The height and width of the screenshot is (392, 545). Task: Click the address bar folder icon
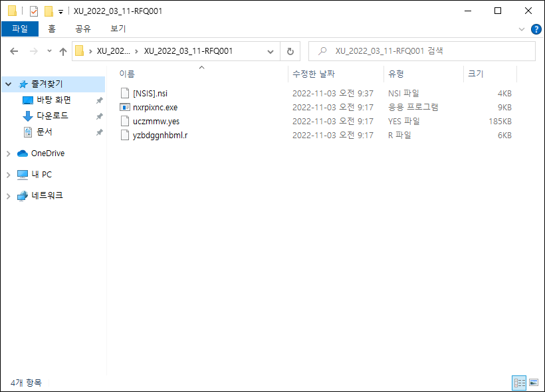80,50
